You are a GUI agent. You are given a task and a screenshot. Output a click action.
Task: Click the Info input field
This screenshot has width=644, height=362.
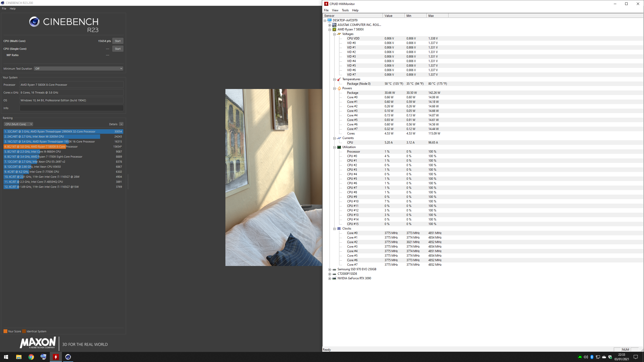(x=71, y=108)
